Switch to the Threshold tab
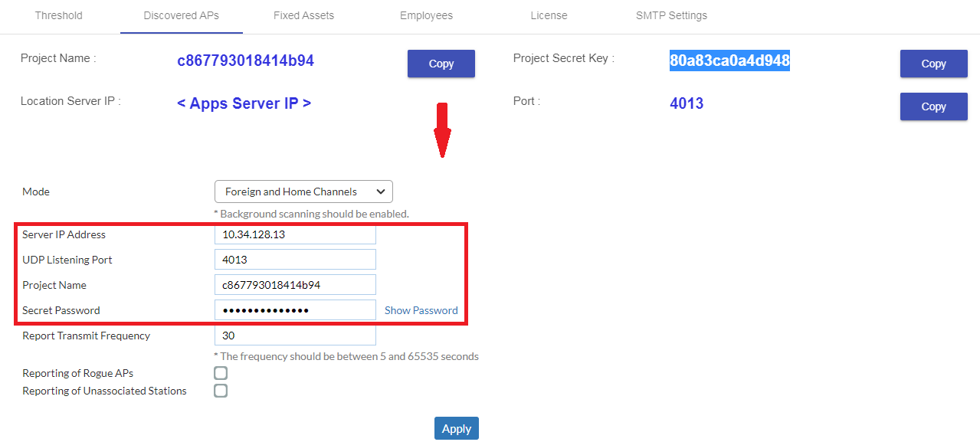 click(58, 15)
